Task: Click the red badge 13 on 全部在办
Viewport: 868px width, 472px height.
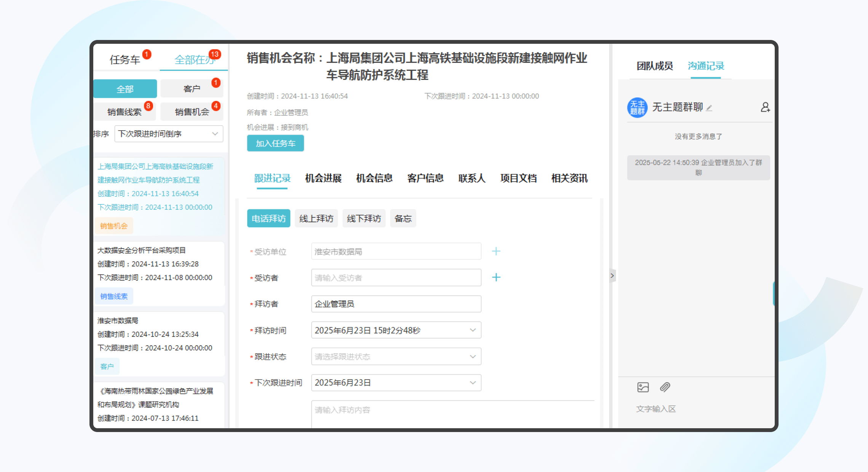Action: (215, 54)
